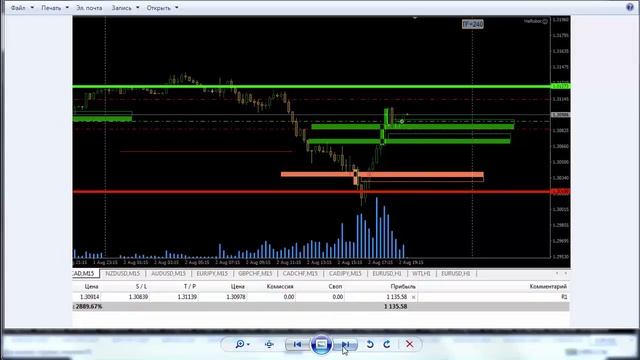Click the Комментарий column header
This screenshot has height=360, width=640.
pyautogui.click(x=548, y=287)
